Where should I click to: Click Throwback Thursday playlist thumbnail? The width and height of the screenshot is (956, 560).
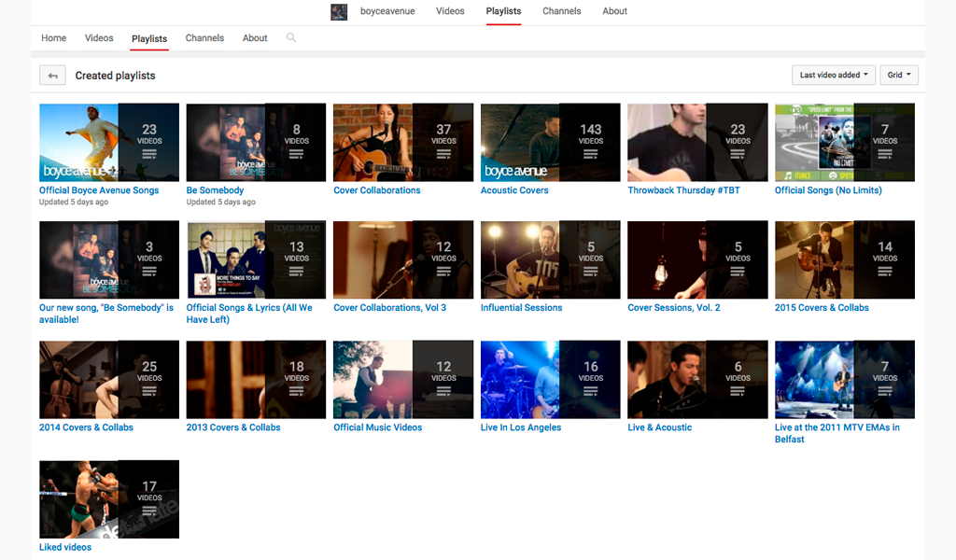tap(697, 142)
